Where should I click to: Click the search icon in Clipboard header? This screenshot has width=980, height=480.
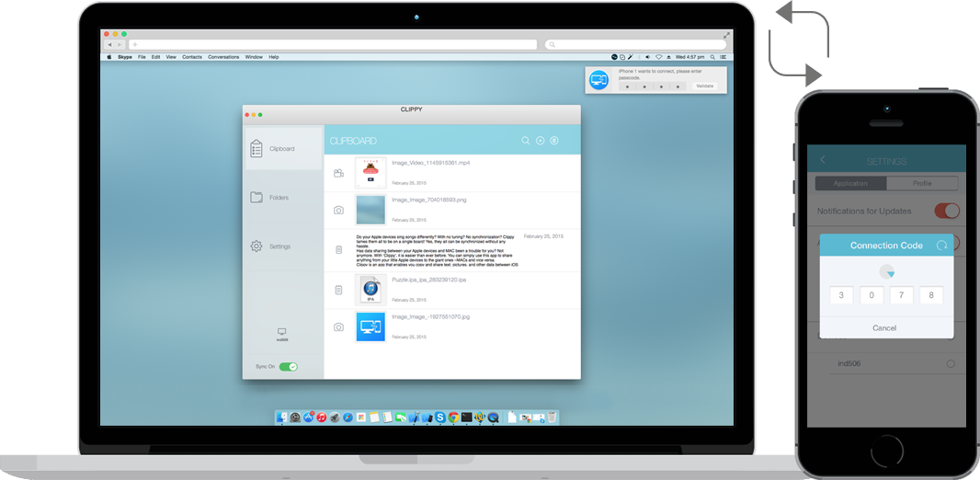tap(526, 141)
